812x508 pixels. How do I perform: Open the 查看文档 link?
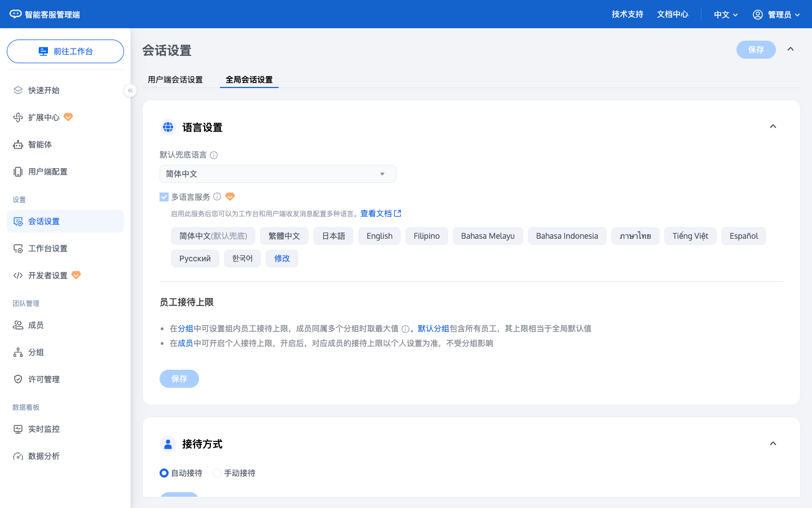point(381,213)
